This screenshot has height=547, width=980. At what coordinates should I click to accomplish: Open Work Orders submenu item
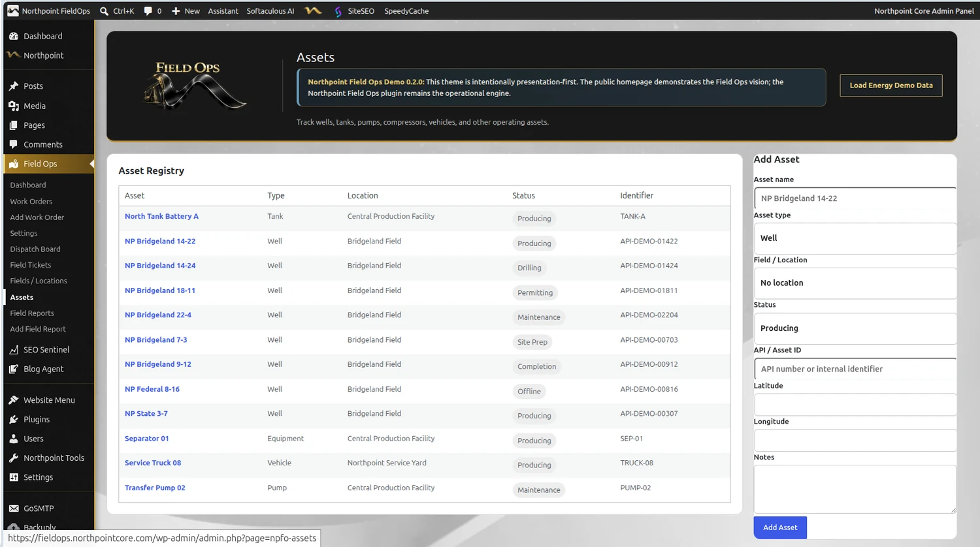click(31, 202)
